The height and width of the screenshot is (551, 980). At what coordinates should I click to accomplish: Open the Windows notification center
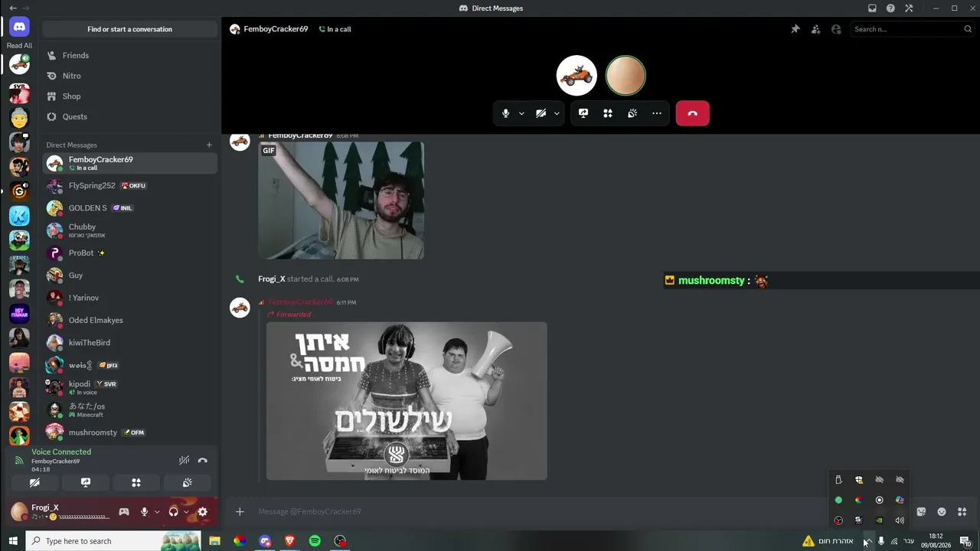pyautogui.click(x=965, y=541)
